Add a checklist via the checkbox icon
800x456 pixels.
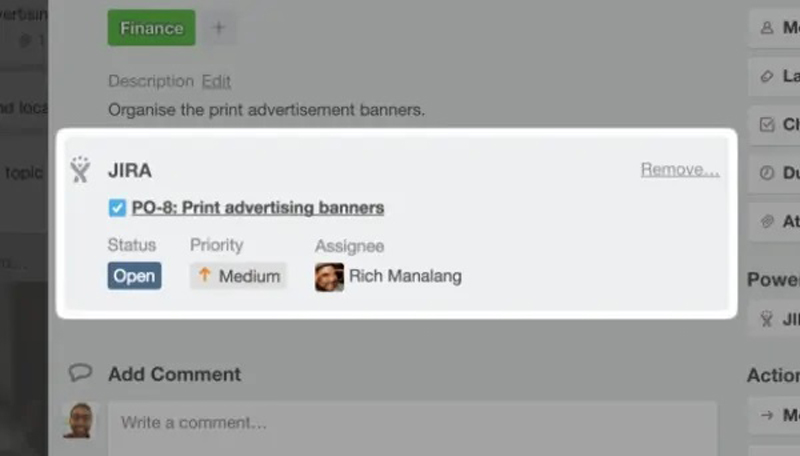[x=767, y=125]
